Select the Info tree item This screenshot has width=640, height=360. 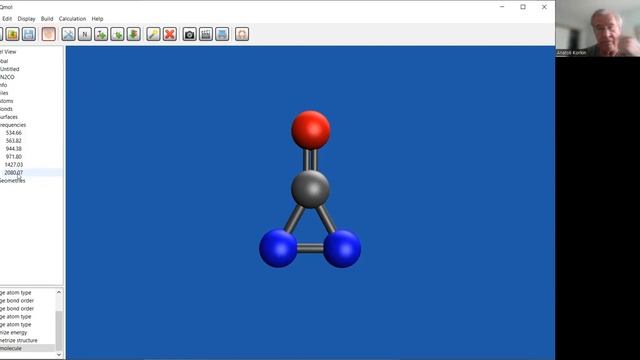[3, 85]
